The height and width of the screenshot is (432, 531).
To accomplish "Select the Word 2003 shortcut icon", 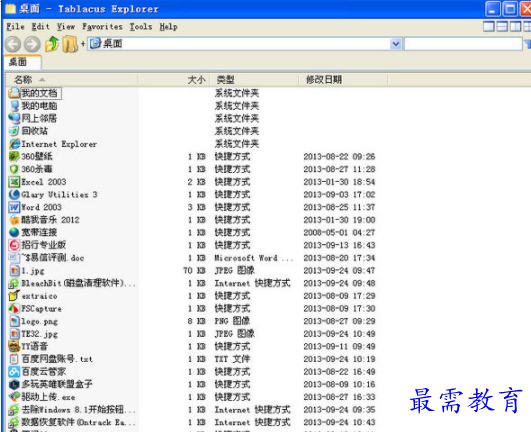I will (14, 207).
